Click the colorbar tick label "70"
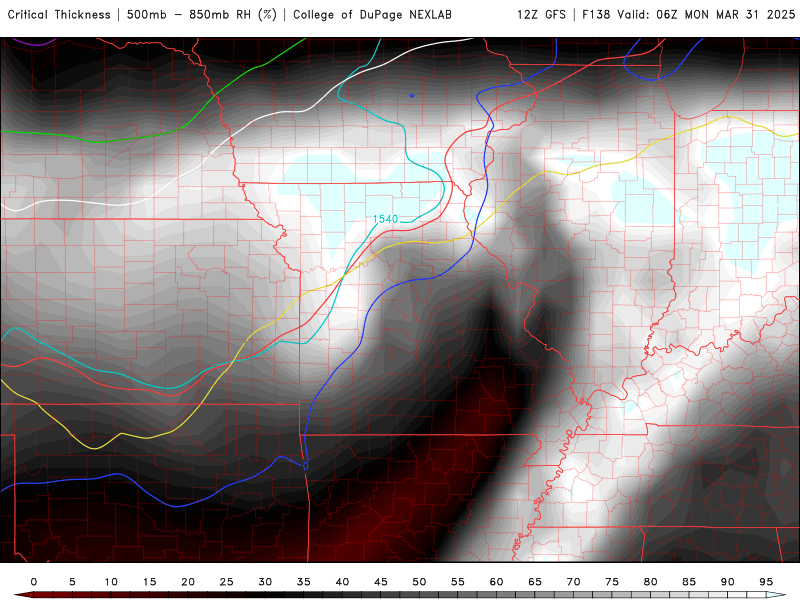Image resolution: width=800 pixels, height=600 pixels. (573, 582)
